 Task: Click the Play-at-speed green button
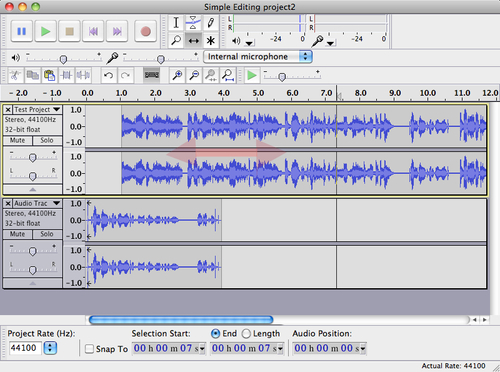pos(252,75)
